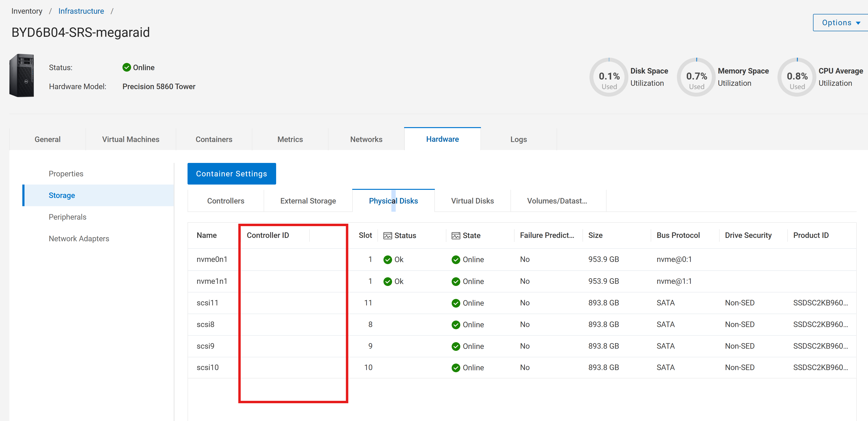Click the Disk Space utilization gauge

click(609, 77)
